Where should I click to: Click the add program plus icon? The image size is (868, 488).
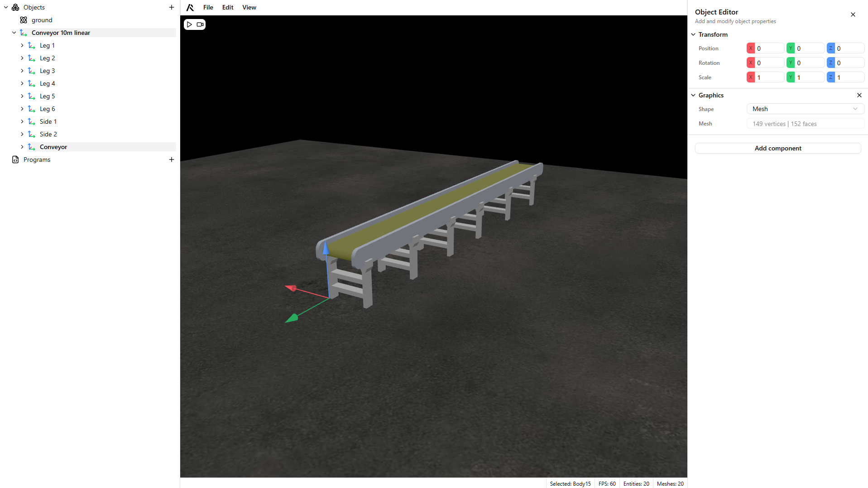[x=172, y=159]
